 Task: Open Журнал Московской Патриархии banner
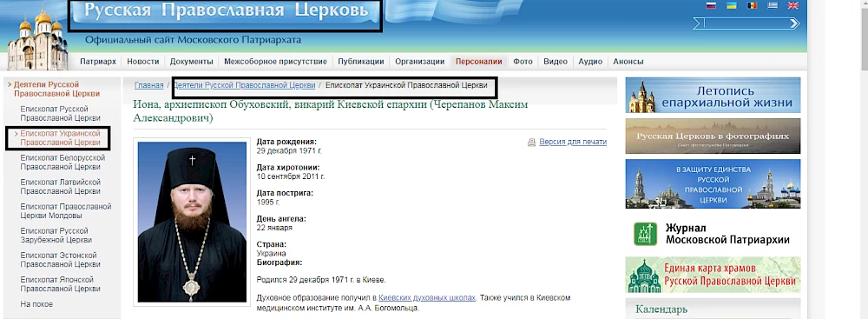pyautogui.click(x=713, y=234)
